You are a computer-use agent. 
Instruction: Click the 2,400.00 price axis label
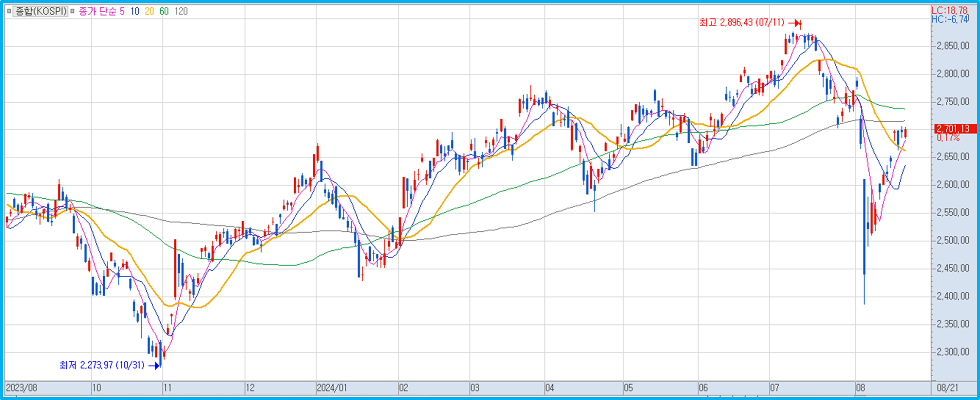click(953, 296)
